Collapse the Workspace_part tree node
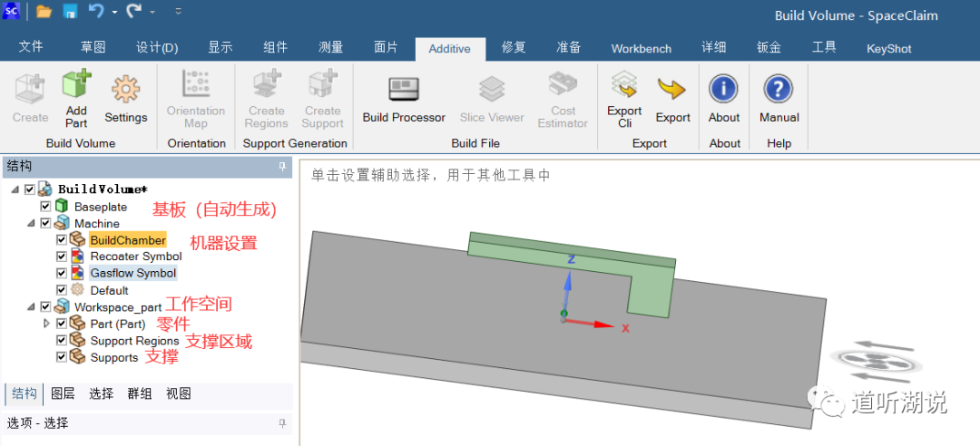The image size is (980, 446). coord(31,307)
